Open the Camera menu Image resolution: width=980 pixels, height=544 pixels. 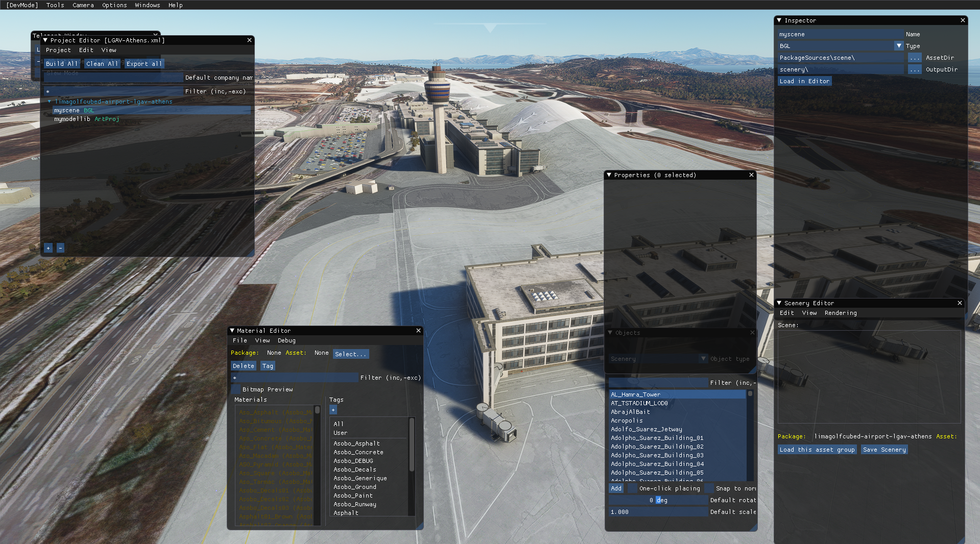(x=83, y=5)
